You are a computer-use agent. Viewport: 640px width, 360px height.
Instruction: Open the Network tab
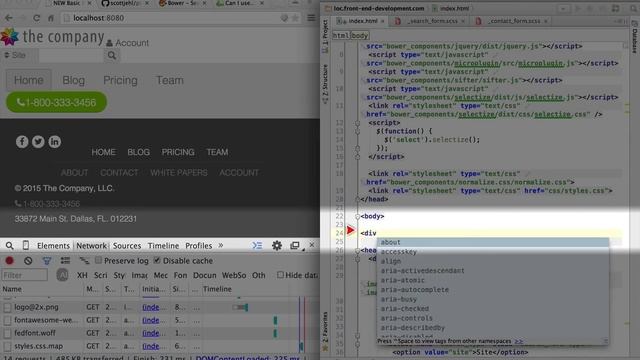(x=91, y=246)
